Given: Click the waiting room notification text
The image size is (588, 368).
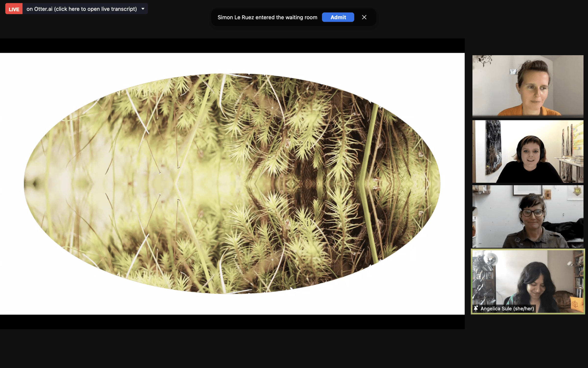Looking at the screenshot, I should coord(267,17).
